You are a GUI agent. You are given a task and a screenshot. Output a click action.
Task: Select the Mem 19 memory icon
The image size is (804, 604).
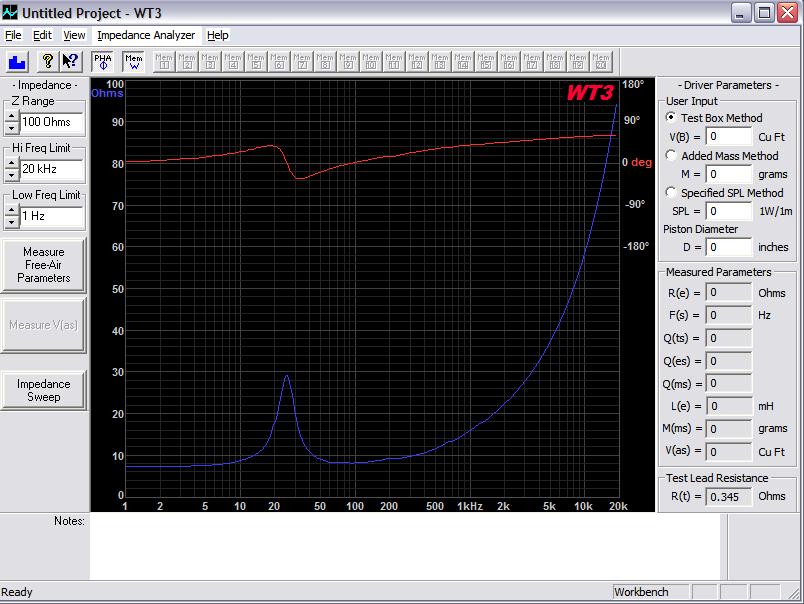click(x=577, y=62)
